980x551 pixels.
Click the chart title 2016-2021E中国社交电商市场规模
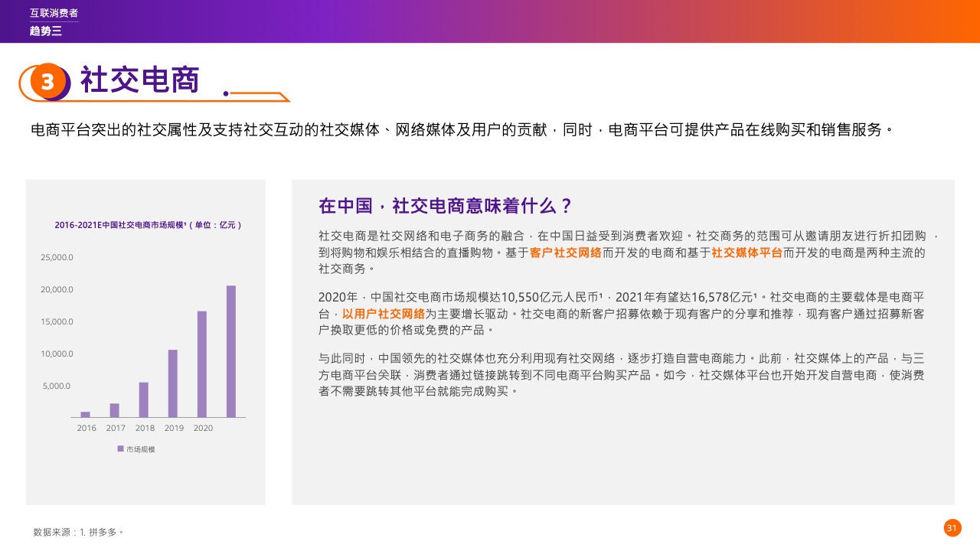(149, 225)
